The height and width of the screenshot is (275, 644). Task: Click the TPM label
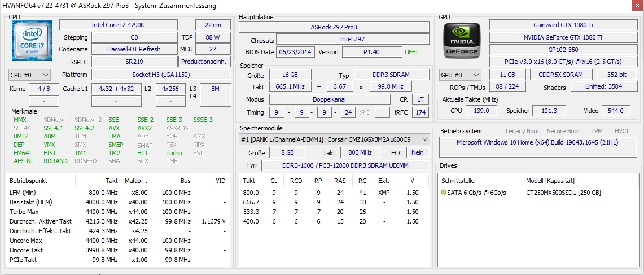pyautogui.click(x=597, y=131)
